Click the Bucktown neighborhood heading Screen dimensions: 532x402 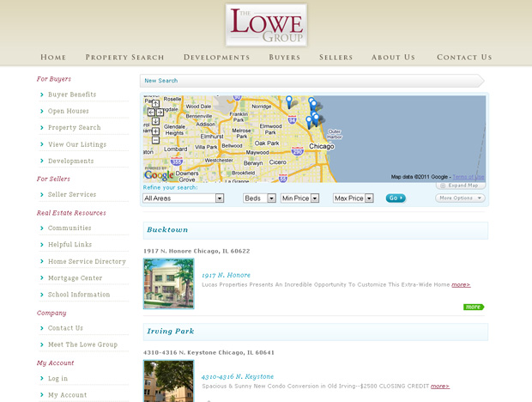click(167, 230)
